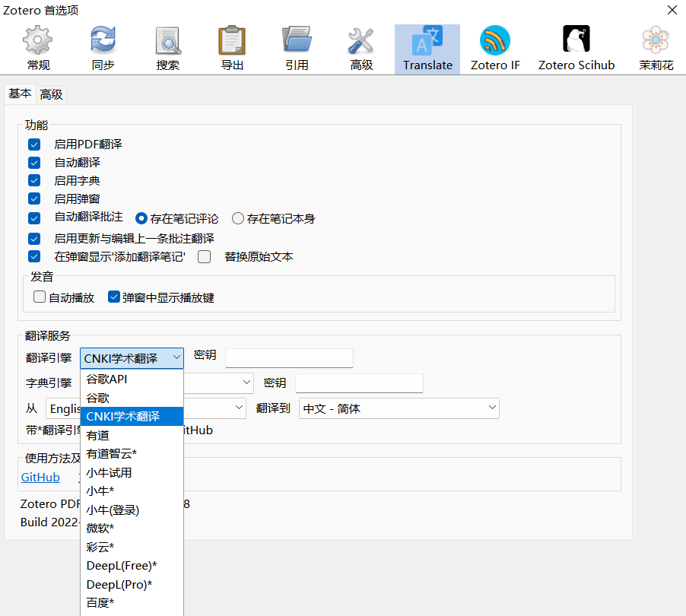Choose 彩云* from the engine list
This screenshot has width=686, height=616.
(x=132, y=548)
